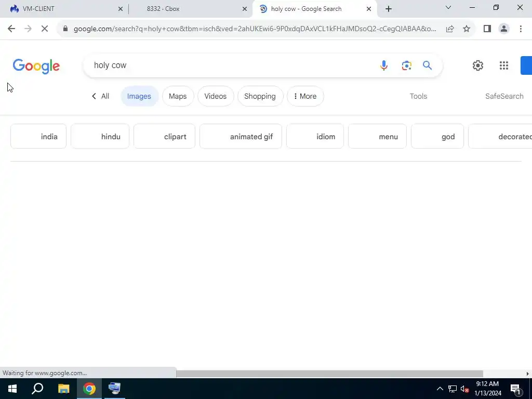The image size is (532, 399).
Task: Select the Videos search tab
Action: (216, 96)
